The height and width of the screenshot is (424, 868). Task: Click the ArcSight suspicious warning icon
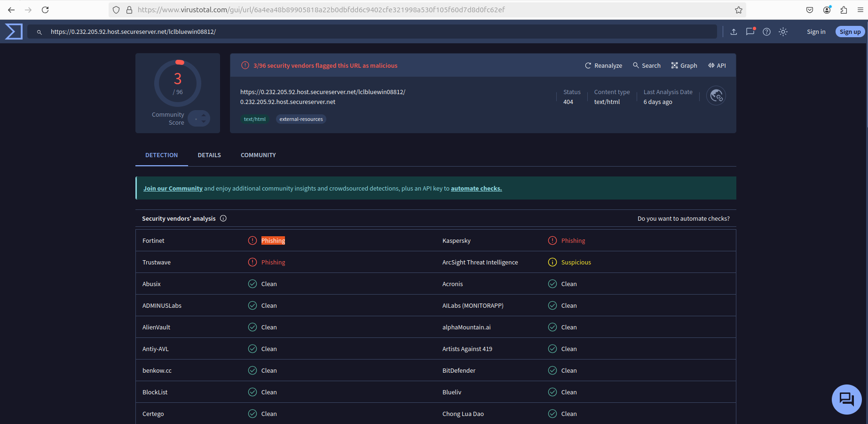[x=552, y=262]
